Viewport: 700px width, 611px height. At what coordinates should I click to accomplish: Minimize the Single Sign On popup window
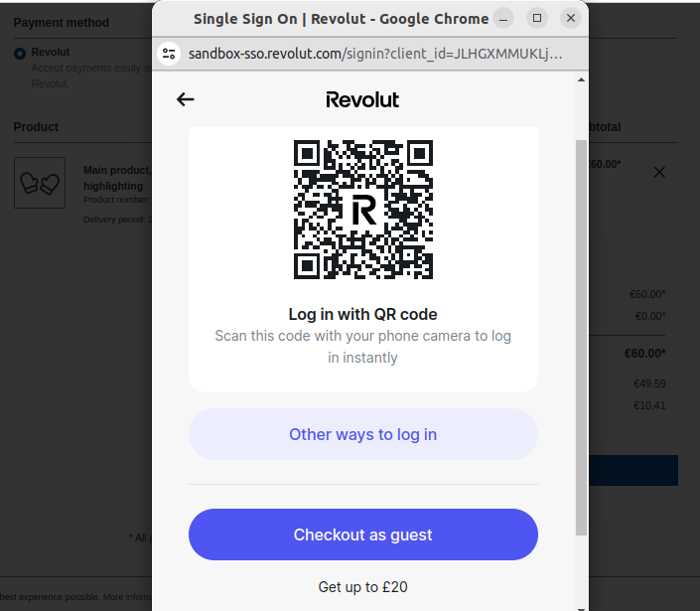(x=503, y=18)
